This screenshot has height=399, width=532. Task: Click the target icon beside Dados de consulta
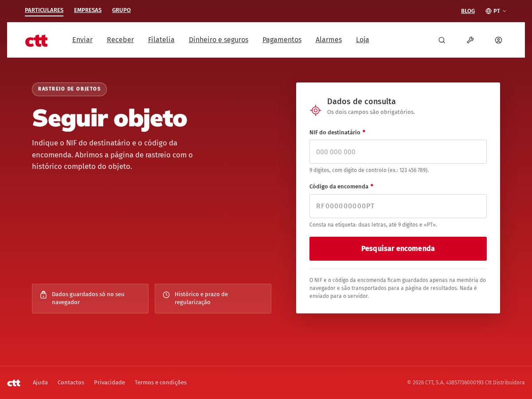[x=316, y=110]
